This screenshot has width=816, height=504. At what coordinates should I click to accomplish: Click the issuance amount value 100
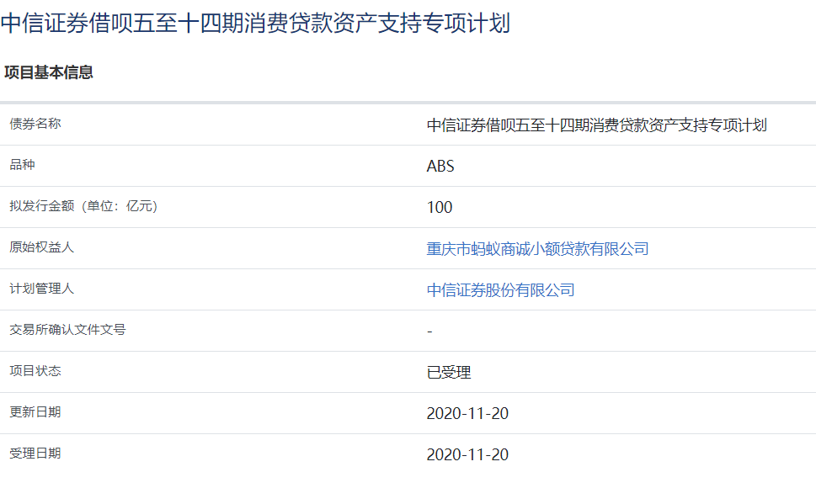tap(440, 208)
